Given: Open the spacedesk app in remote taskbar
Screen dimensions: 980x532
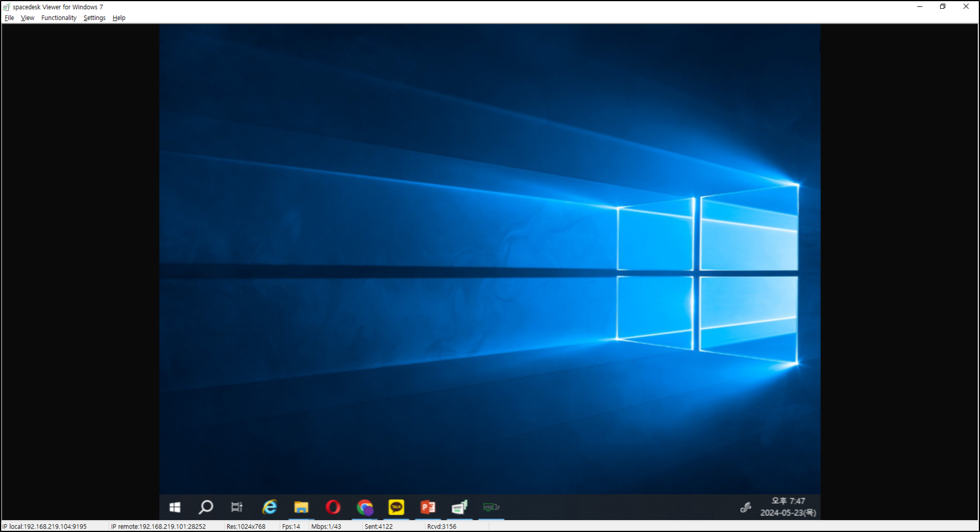Looking at the screenshot, I should 460,507.
